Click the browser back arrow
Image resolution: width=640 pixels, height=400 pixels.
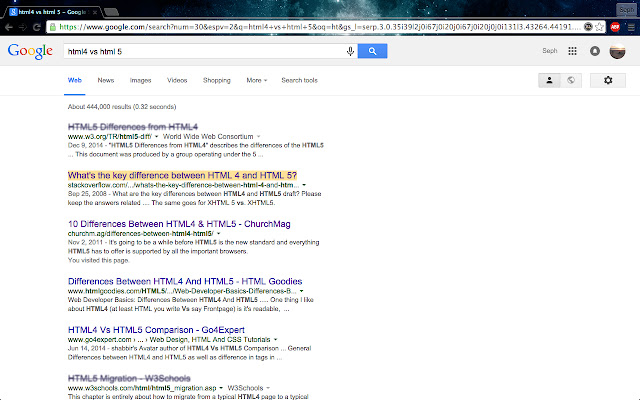point(9,27)
